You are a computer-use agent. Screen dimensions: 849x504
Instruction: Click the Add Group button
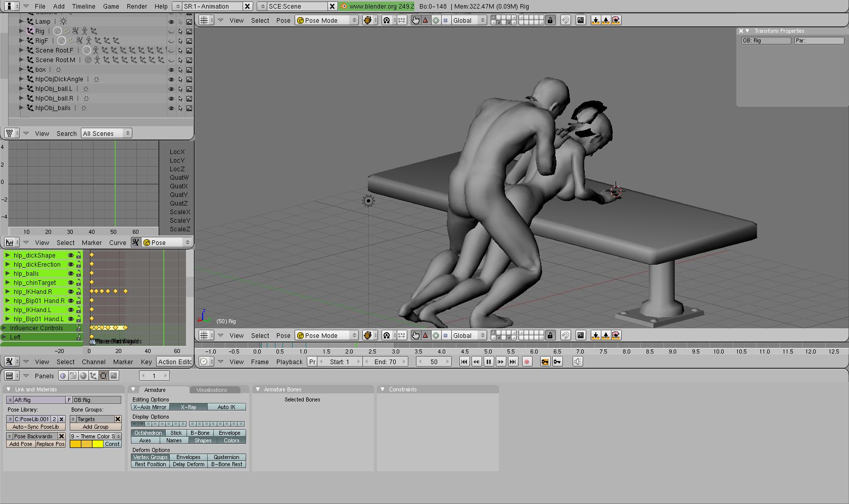(96, 427)
